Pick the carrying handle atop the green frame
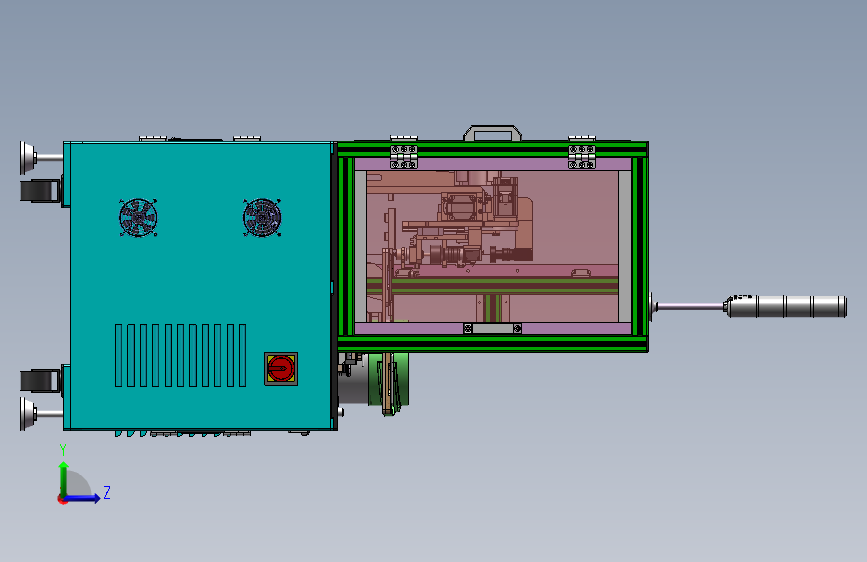The width and height of the screenshot is (867, 562). [x=492, y=133]
